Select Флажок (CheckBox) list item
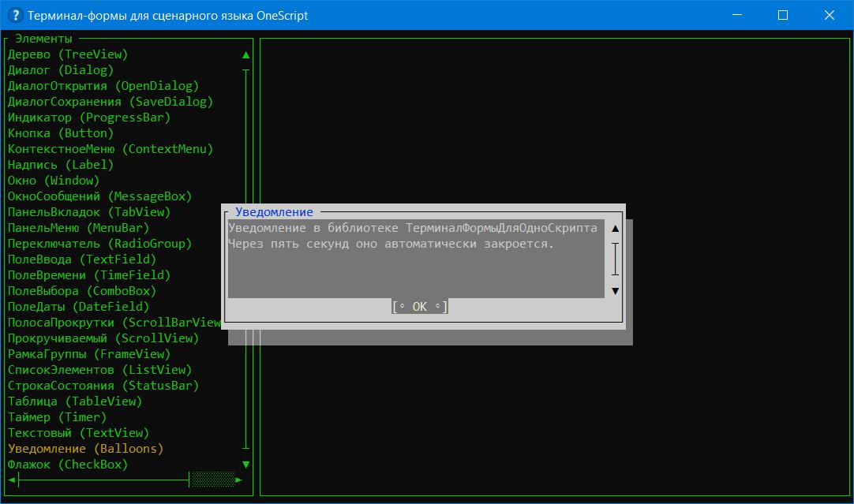Screen dimensions: 854x504 coord(68,465)
